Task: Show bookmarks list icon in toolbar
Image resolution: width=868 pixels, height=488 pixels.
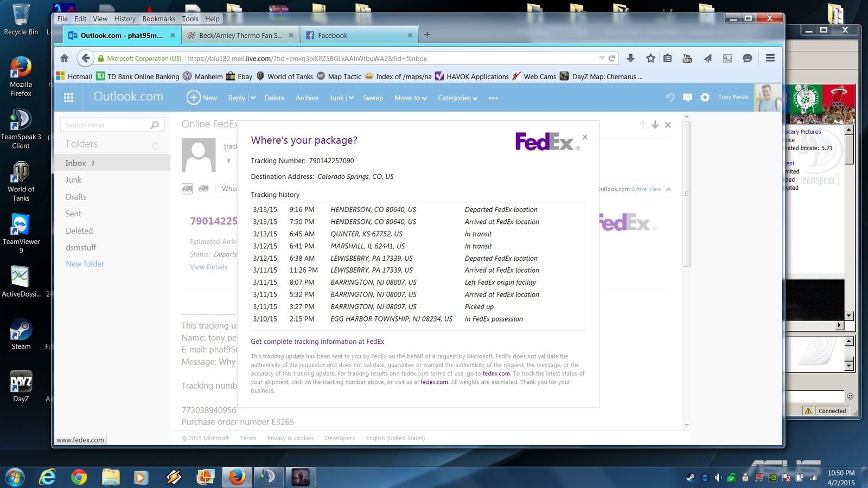Action: tap(668, 58)
